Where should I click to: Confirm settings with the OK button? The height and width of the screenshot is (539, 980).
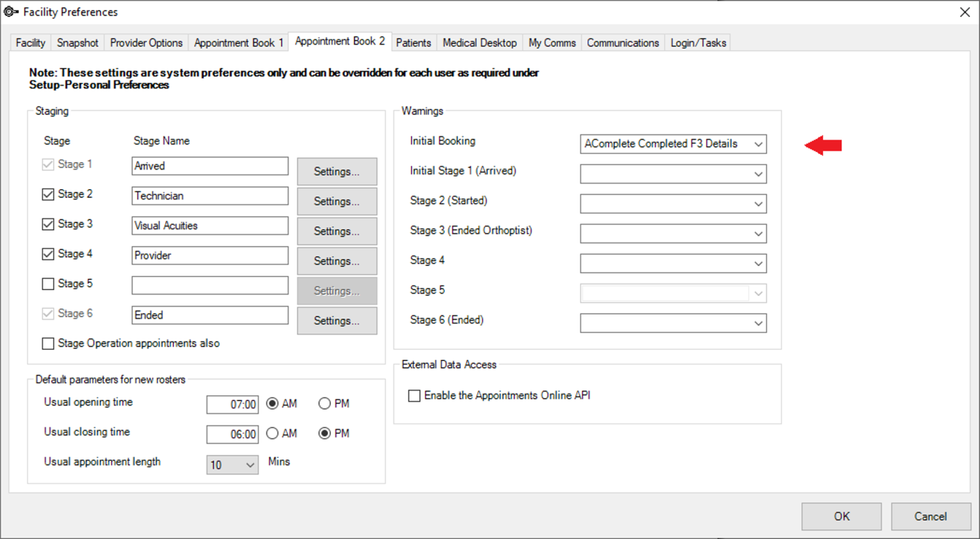pos(842,517)
